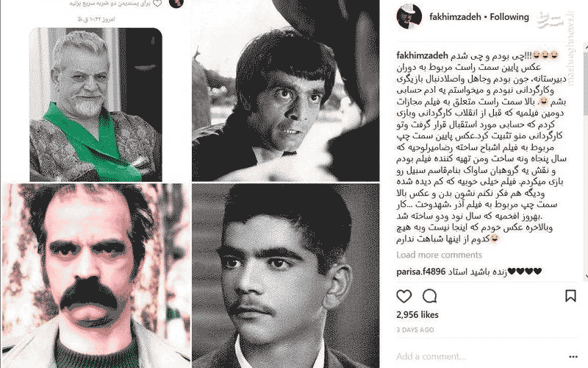Click the 3 DAYS AGO timestamp

point(415,330)
